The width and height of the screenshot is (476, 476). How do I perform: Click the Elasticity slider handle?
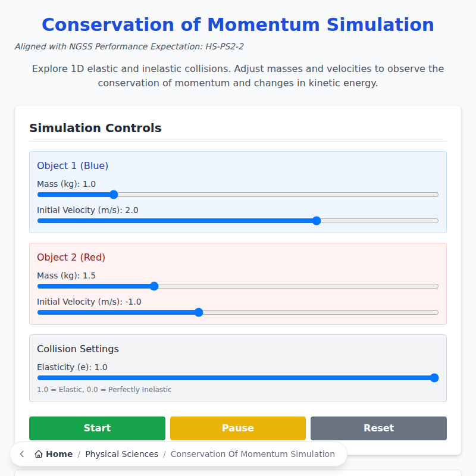coord(434,377)
